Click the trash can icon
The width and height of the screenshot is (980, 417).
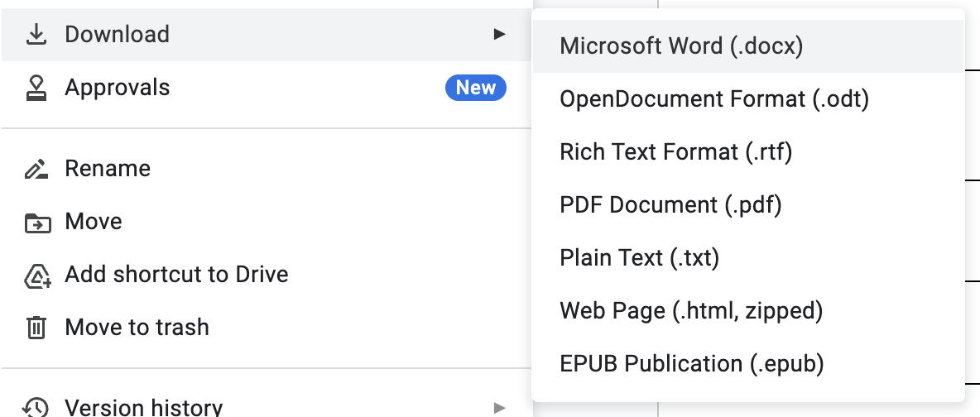36,328
